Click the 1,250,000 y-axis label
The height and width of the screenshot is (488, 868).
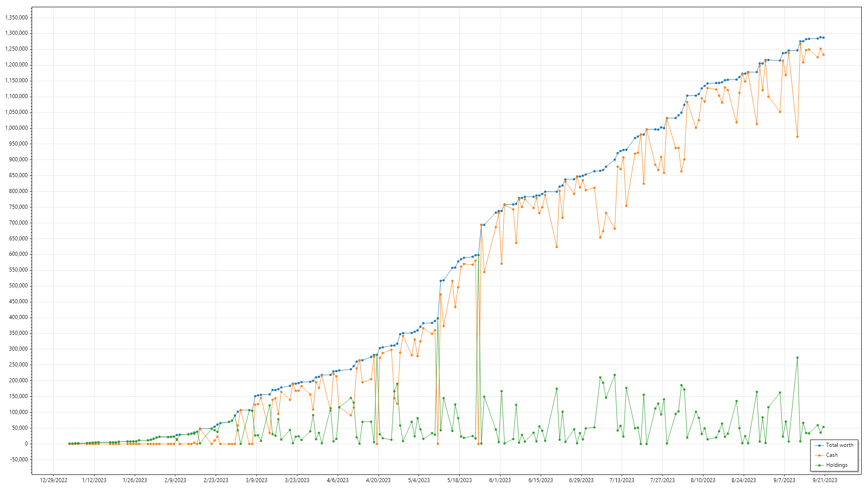tap(16, 49)
